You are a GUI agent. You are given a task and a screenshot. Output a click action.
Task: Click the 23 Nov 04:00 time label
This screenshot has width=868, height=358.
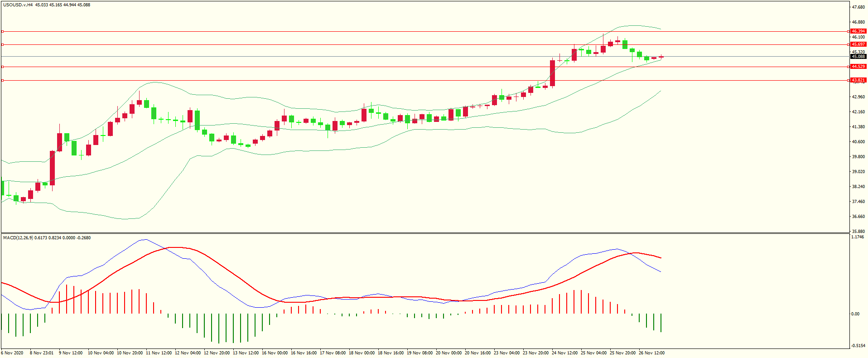pos(506,353)
